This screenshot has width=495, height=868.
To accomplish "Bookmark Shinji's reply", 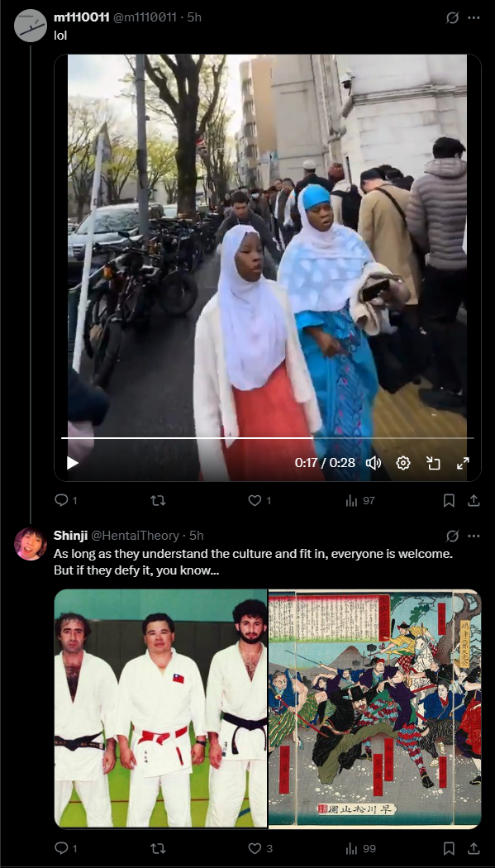I will tap(449, 848).
